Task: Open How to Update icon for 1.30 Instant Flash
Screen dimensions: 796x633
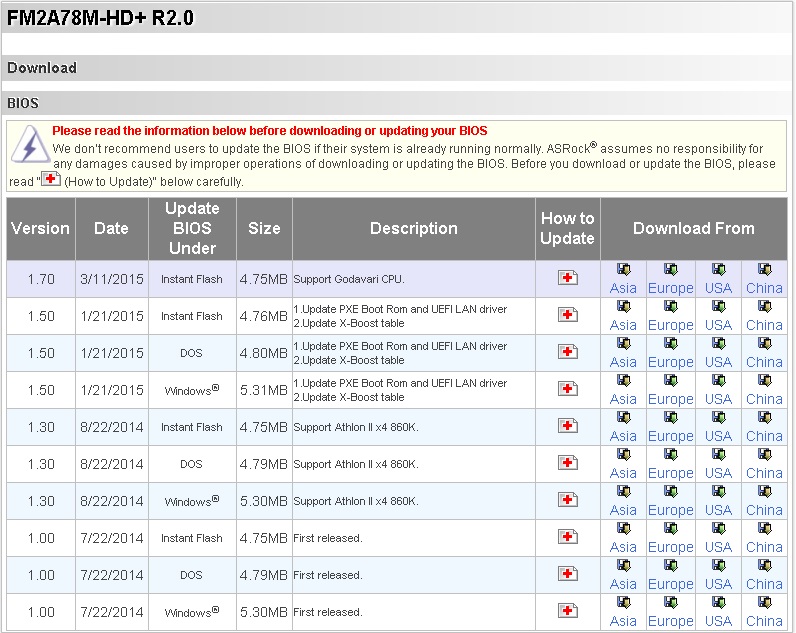Action: pyautogui.click(x=568, y=426)
